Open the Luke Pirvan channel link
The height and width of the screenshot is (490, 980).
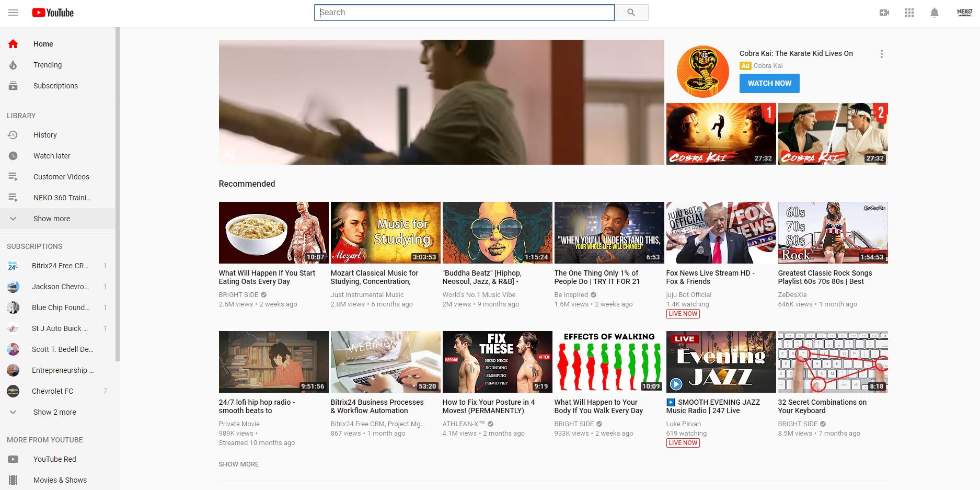tap(683, 424)
